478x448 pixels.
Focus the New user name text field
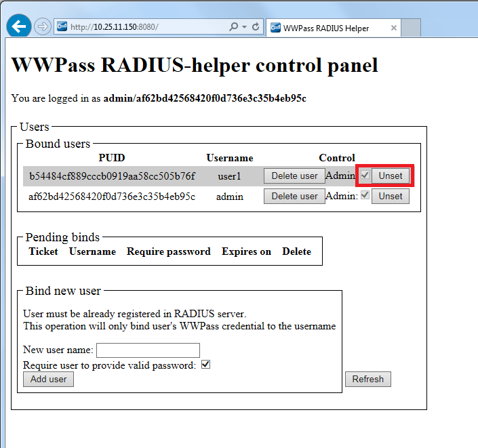click(148, 350)
